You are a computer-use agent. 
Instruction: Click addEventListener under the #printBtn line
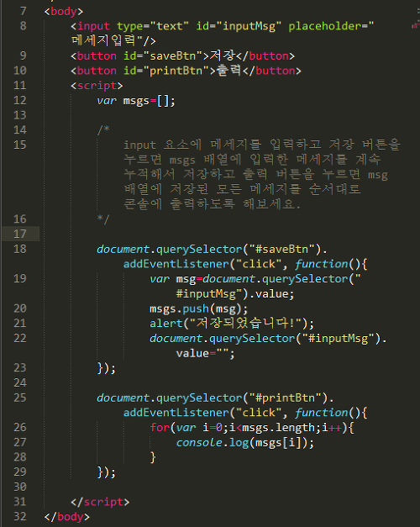176,413
